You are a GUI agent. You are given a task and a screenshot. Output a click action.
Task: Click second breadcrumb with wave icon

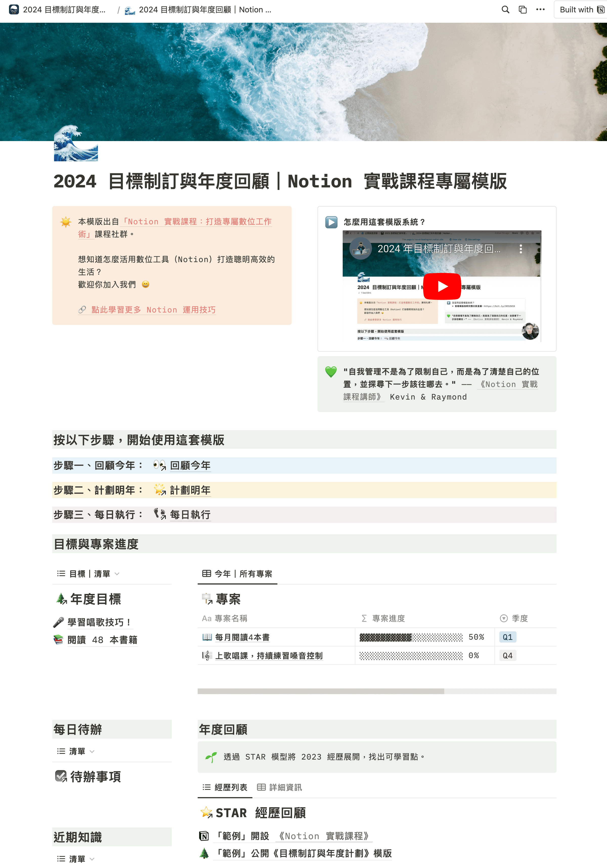tap(198, 10)
